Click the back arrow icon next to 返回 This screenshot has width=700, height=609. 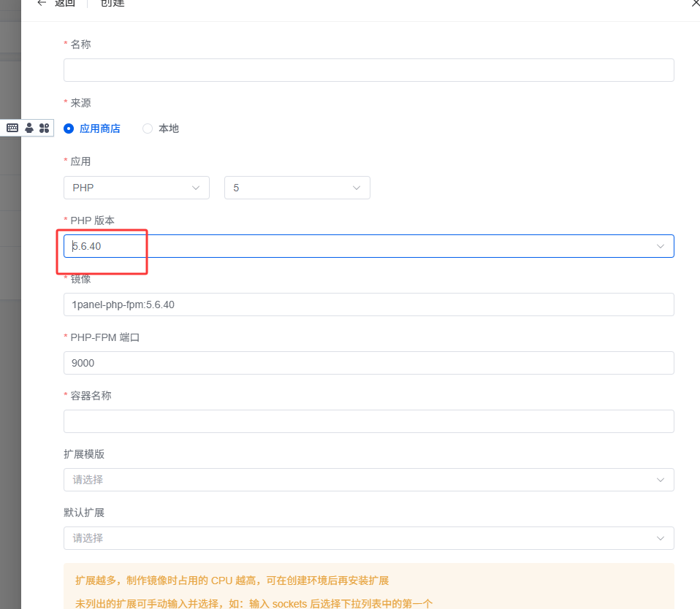click(x=42, y=3)
